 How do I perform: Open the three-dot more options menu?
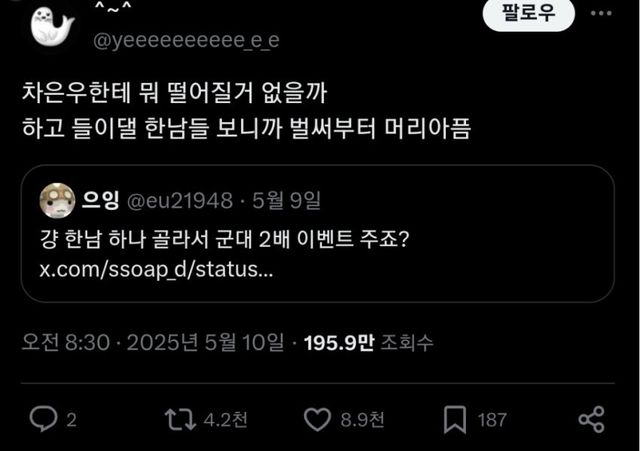pyautogui.click(x=601, y=13)
